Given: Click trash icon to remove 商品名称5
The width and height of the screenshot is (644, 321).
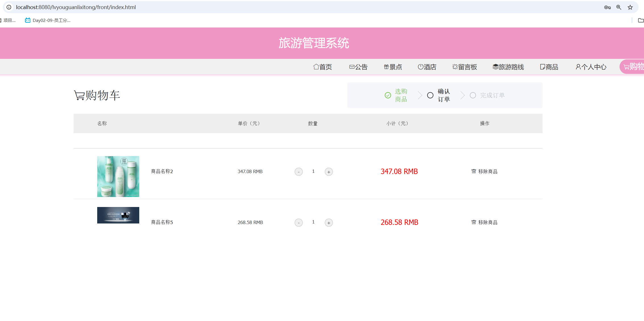Looking at the screenshot, I should pyautogui.click(x=473, y=222).
